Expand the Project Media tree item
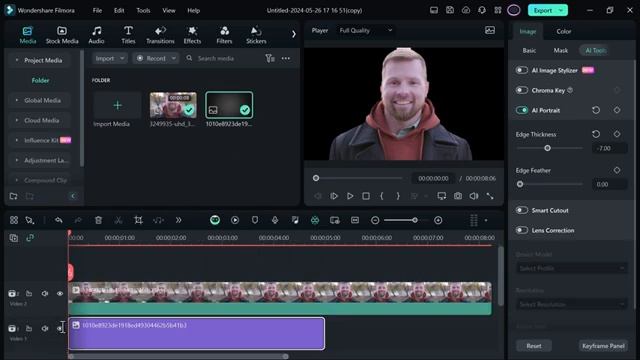The image size is (640, 360). click(17, 60)
